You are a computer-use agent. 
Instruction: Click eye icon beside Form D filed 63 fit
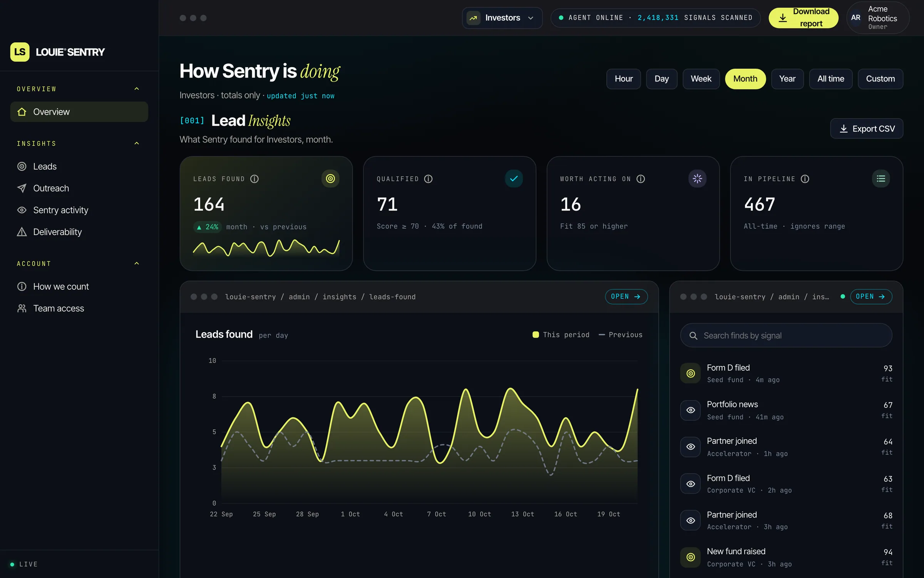691,484
